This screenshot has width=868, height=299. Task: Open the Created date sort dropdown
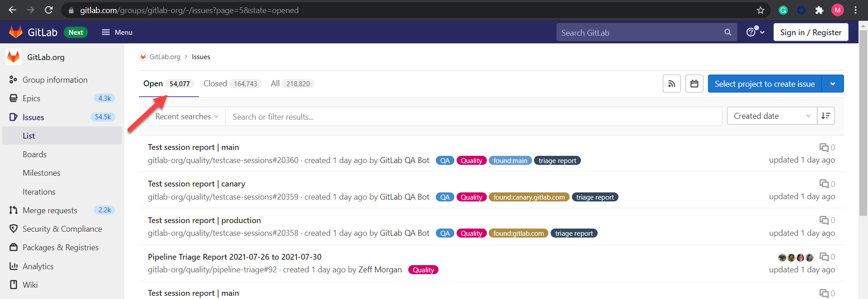[772, 116]
